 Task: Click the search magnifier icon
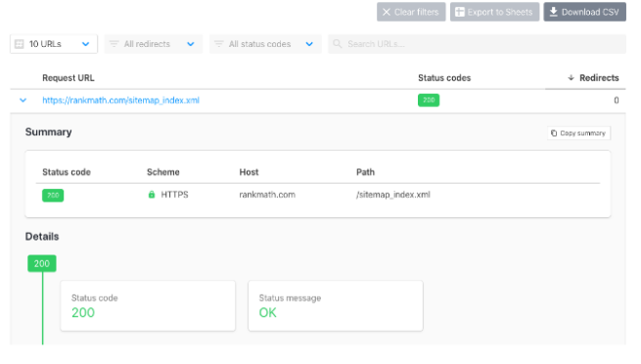click(x=338, y=44)
